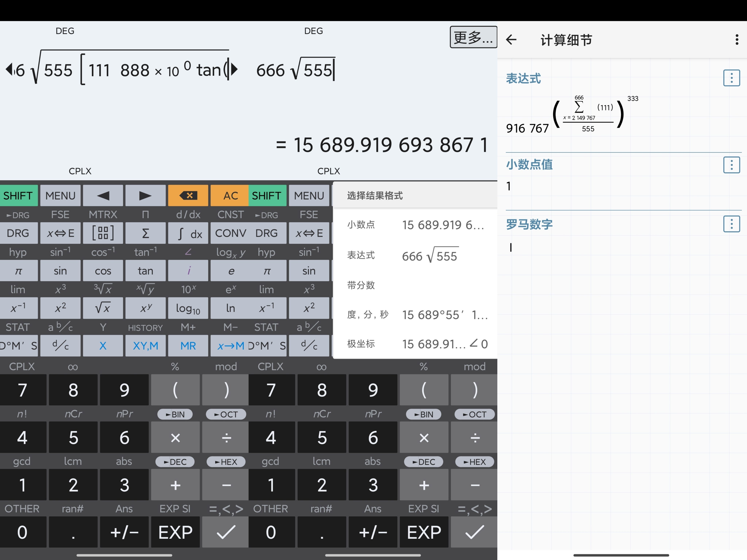Viewport: 747px width, 560px height.
Task: Tap ►OCT on right calculator
Action: point(475,414)
